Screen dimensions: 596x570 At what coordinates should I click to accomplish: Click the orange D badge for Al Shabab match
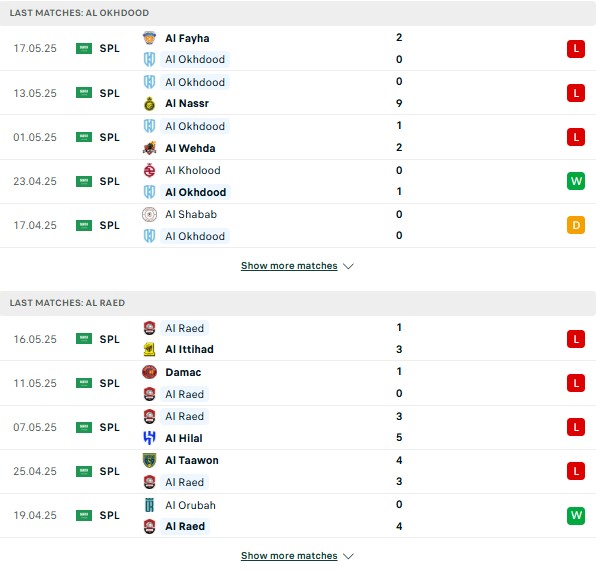click(x=576, y=225)
